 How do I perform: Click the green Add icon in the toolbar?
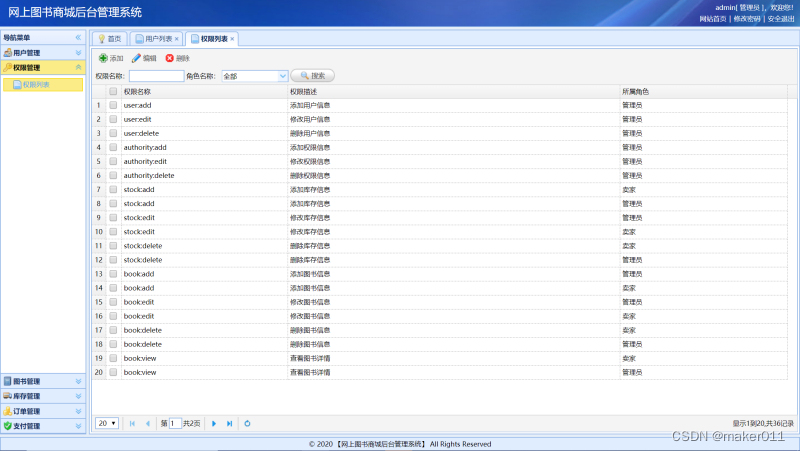pyautogui.click(x=103, y=58)
